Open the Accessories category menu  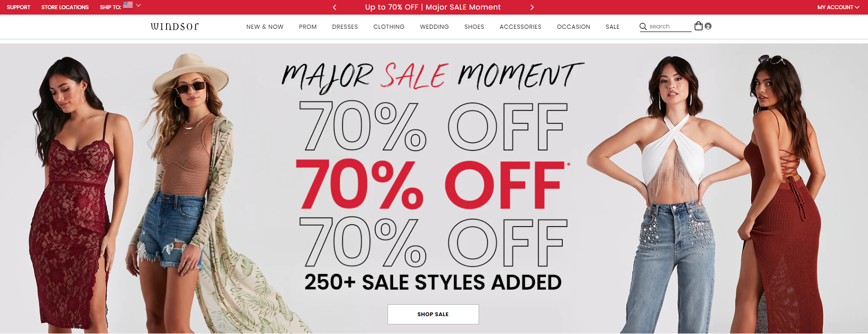pyautogui.click(x=520, y=27)
